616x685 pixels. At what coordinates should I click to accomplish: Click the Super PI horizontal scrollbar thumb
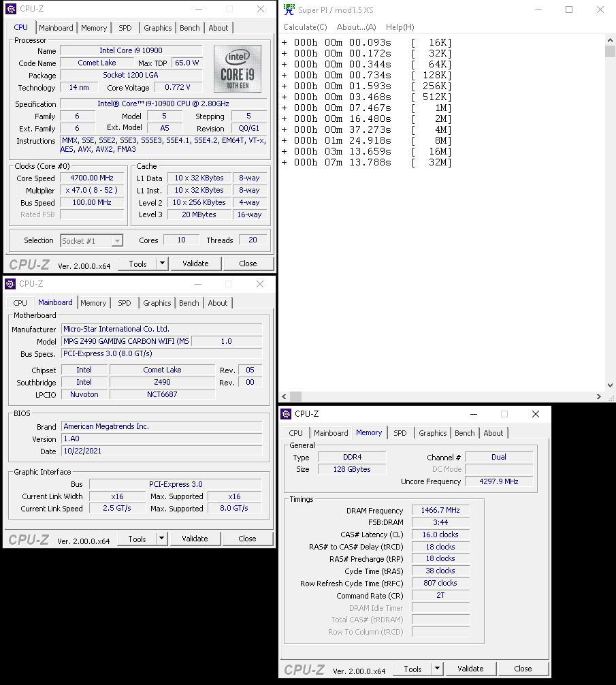(295, 396)
